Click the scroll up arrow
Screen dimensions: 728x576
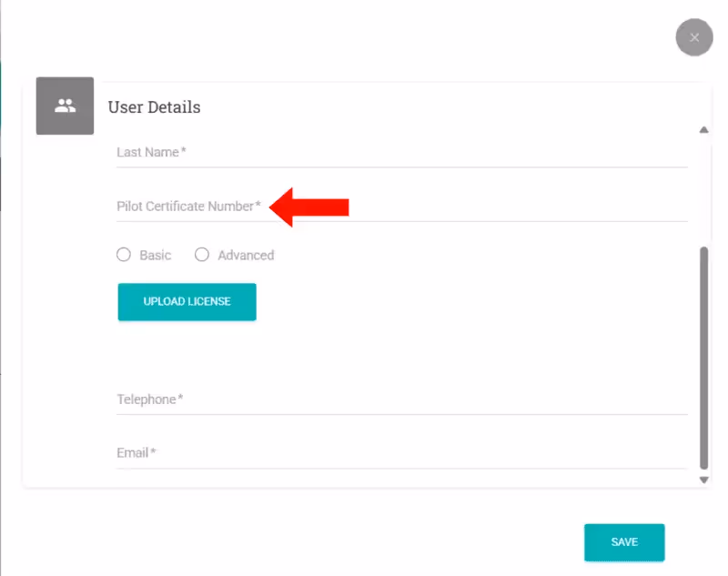pos(703,130)
